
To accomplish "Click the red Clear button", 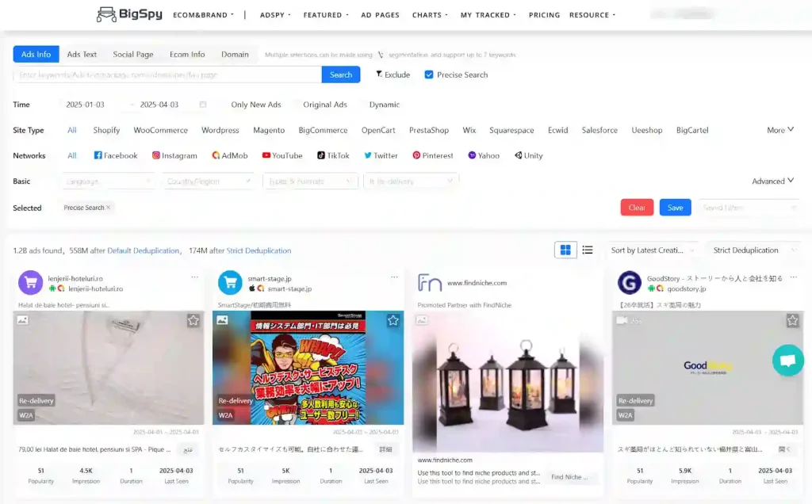I will coord(637,208).
